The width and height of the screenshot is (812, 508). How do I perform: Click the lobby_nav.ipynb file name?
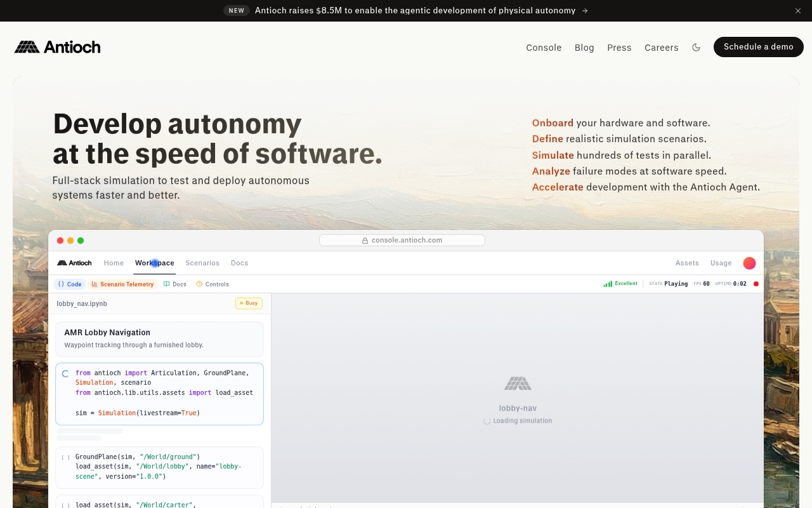82,304
